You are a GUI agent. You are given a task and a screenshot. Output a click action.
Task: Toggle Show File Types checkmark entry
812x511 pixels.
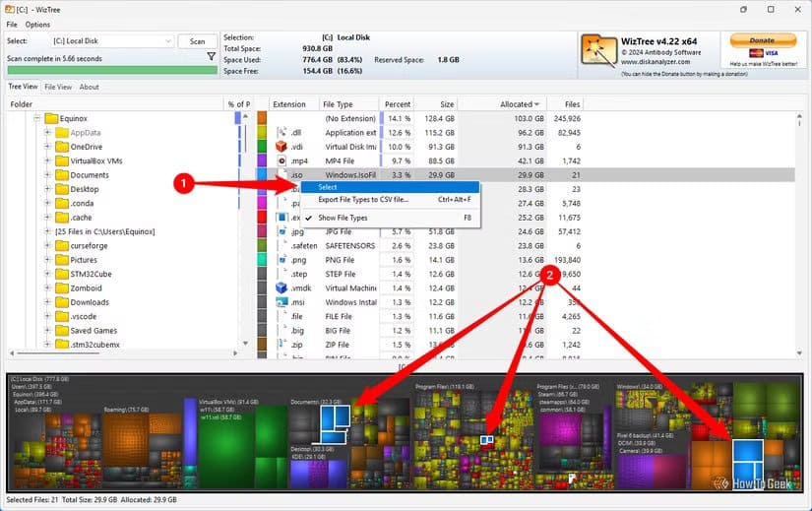tap(390, 218)
